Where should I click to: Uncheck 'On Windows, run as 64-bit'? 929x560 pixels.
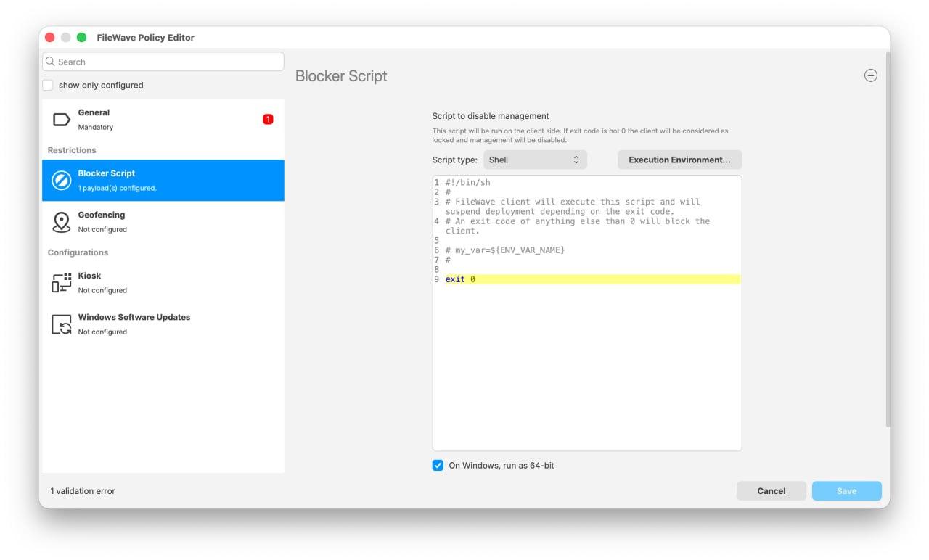(438, 466)
